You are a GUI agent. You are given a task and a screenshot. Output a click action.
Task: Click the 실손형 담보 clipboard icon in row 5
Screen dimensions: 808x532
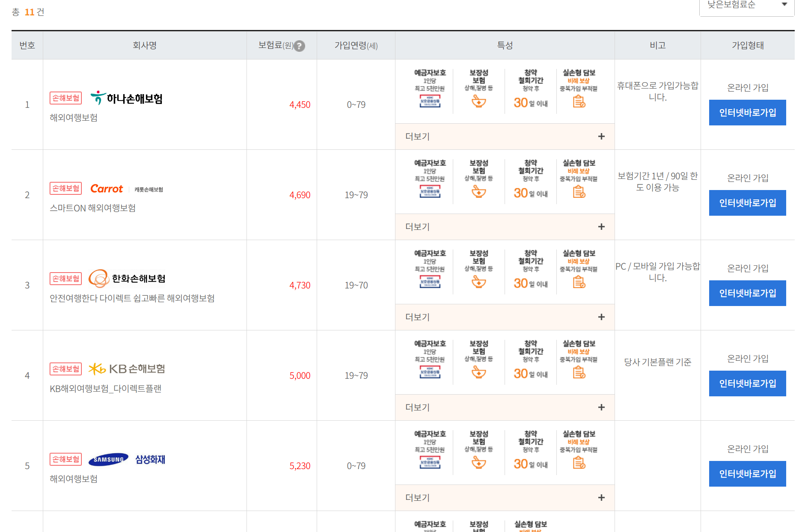[x=579, y=463]
